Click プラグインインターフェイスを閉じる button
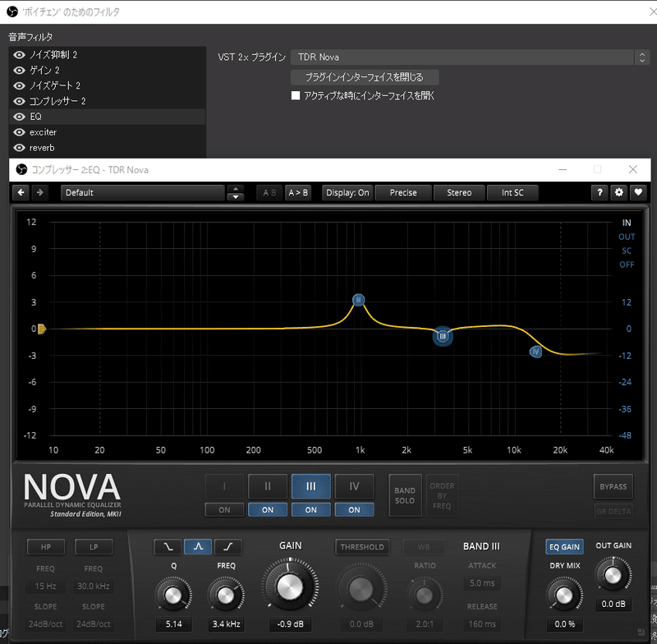The image size is (657, 644). tap(365, 77)
